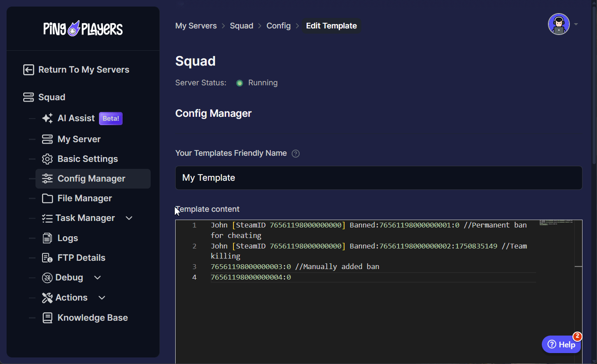Expand the Actions submenu chevron
Viewport: 597px width, 364px height.
102,297
